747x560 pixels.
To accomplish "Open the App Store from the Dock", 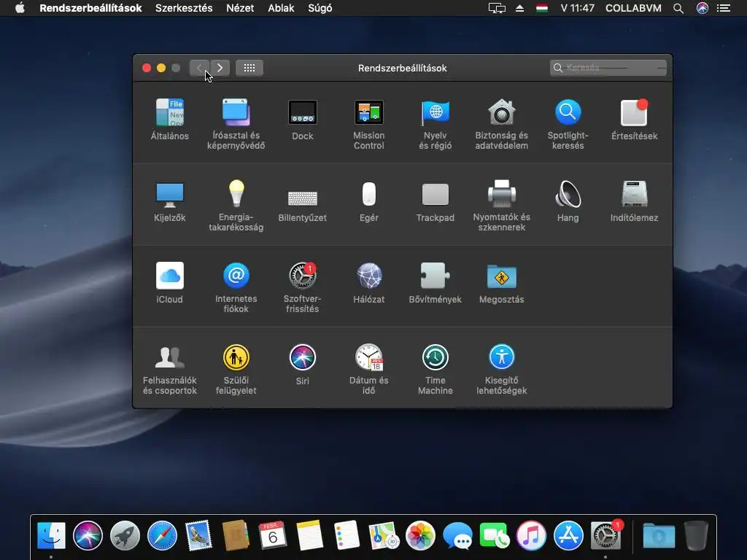I will coord(568,535).
